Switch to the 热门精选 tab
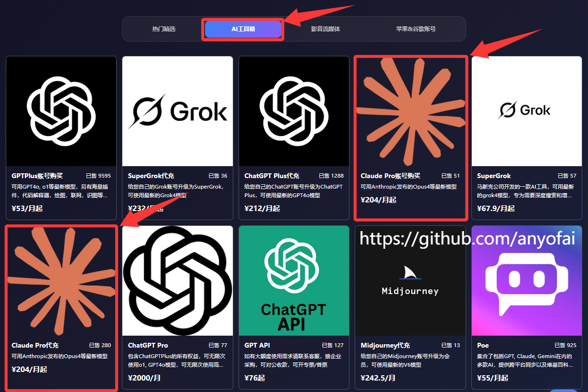Viewport: 588px width, 392px height. (164, 29)
